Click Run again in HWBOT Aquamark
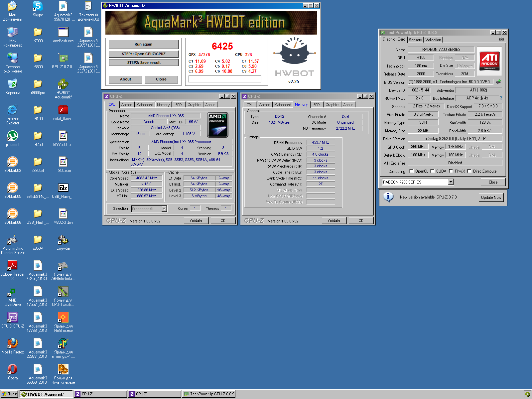This screenshot has height=399, width=532. (144, 44)
